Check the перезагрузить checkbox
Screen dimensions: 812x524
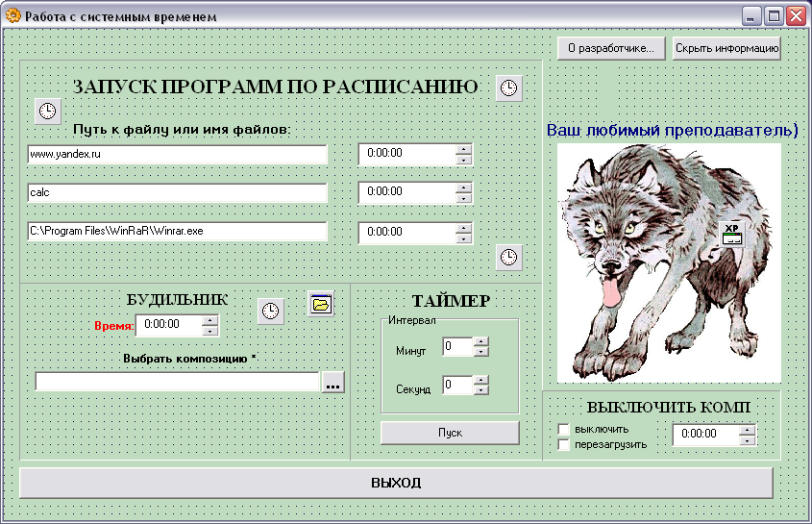pos(563,445)
